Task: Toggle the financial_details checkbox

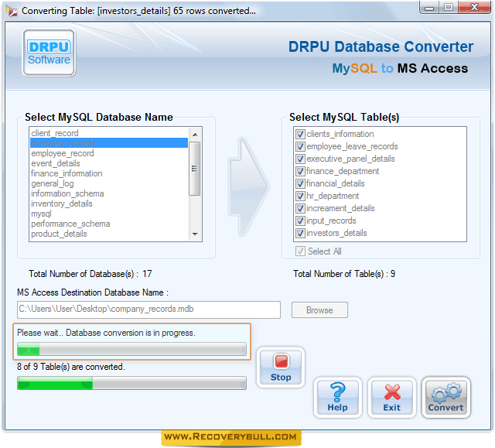Action: (x=300, y=183)
